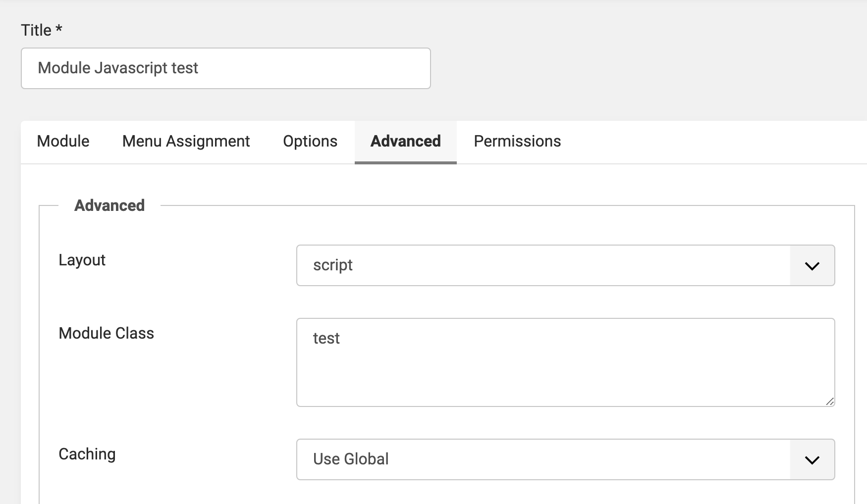
Task: Click the Module Class field label
Action: tap(106, 333)
